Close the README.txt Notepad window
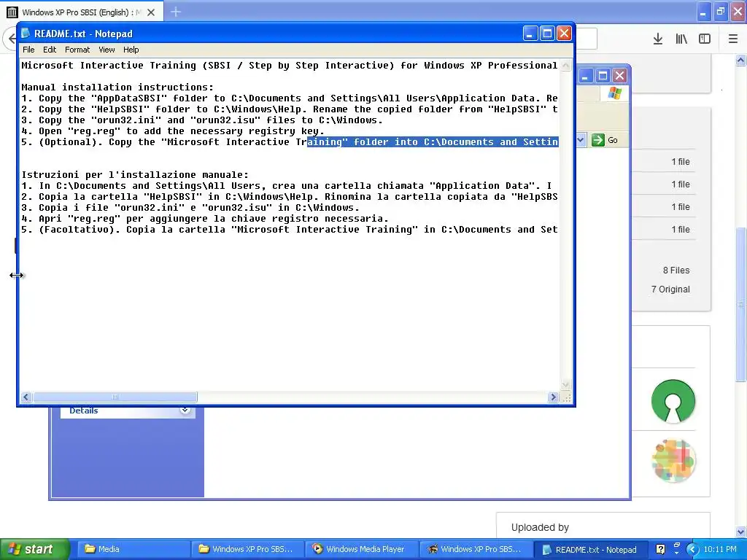 [x=564, y=34]
